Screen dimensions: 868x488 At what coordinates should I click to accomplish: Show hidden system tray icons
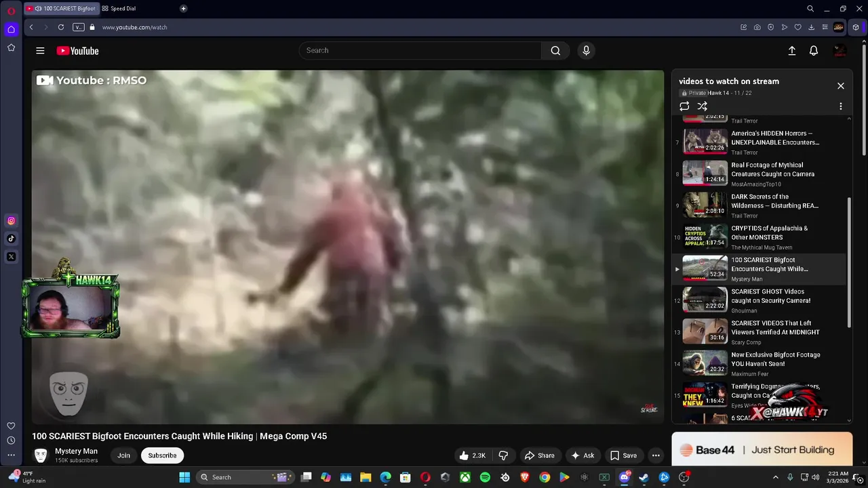[x=776, y=477]
